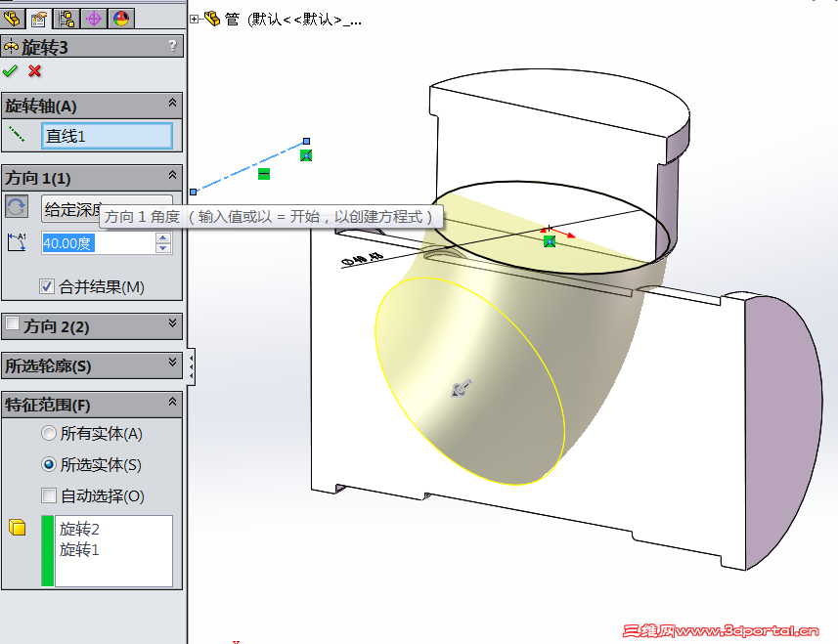Edit the 40.00度 angle field
Screen dimensions: 838x644
point(98,243)
